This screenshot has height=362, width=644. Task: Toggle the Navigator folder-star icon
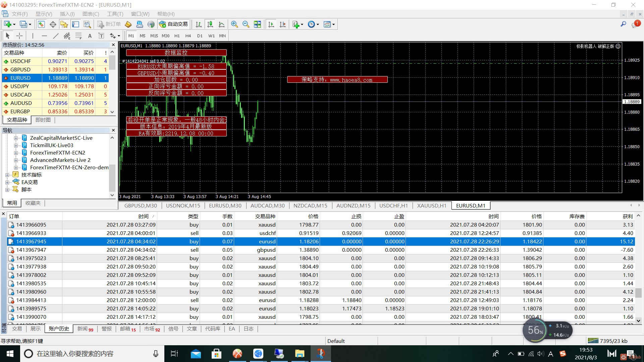pos(64,24)
